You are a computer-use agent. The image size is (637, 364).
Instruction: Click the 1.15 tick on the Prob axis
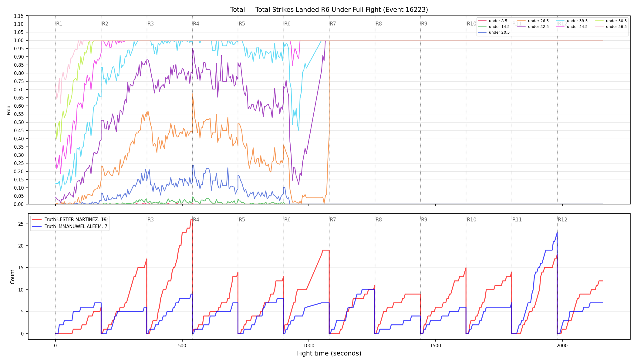pos(19,16)
